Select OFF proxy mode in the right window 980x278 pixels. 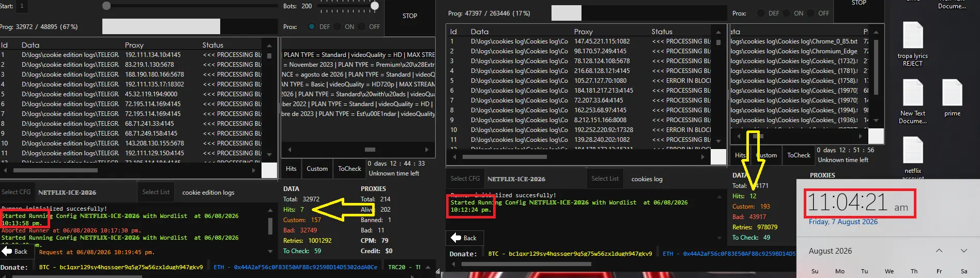(x=811, y=13)
